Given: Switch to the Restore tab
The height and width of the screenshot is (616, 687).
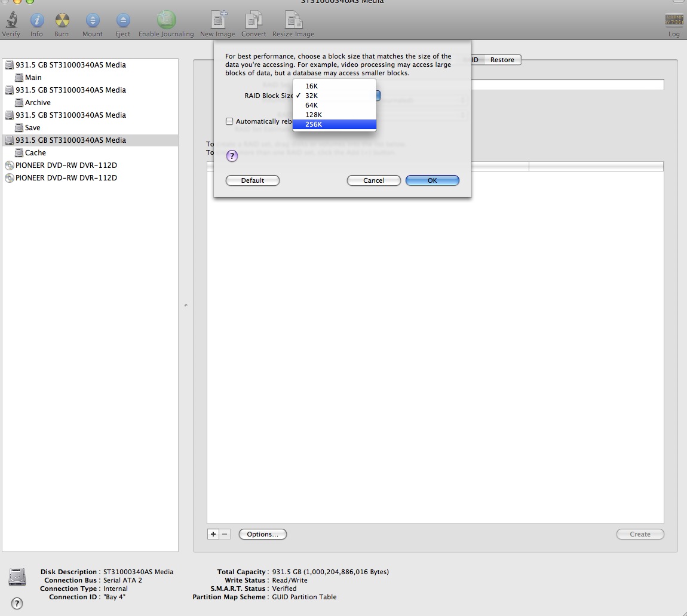Looking at the screenshot, I should (x=502, y=60).
